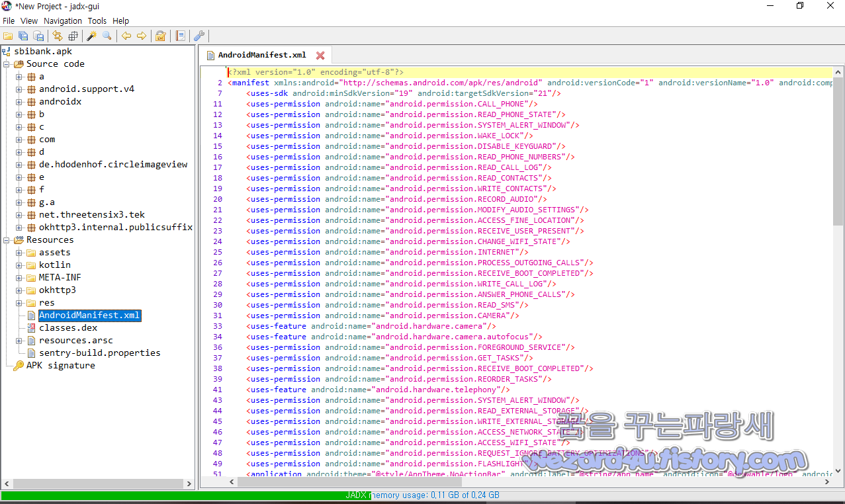845x504 pixels.
Task: Click the Open file toolbar icon
Action: tap(8, 36)
